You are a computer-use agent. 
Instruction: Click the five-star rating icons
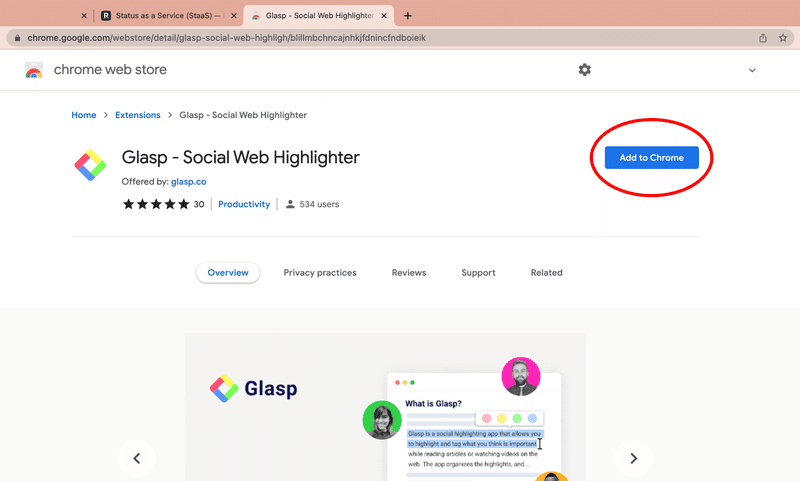click(x=156, y=204)
